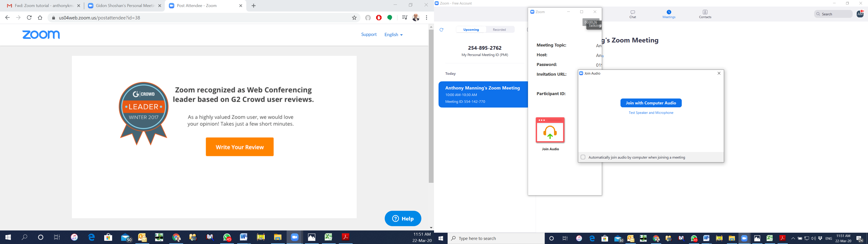This screenshot has height=244, width=868.
Task: Click the Chrome home icon
Action: coord(40,18)
